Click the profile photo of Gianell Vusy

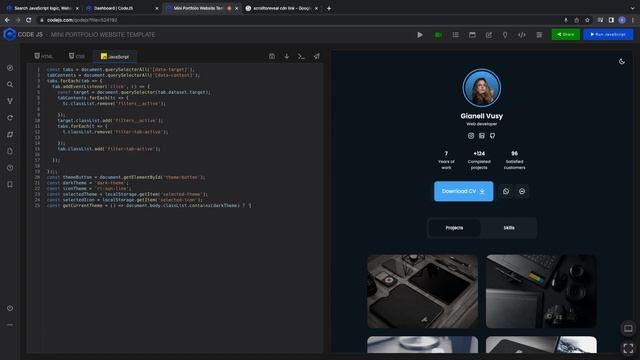click(482, 88)
